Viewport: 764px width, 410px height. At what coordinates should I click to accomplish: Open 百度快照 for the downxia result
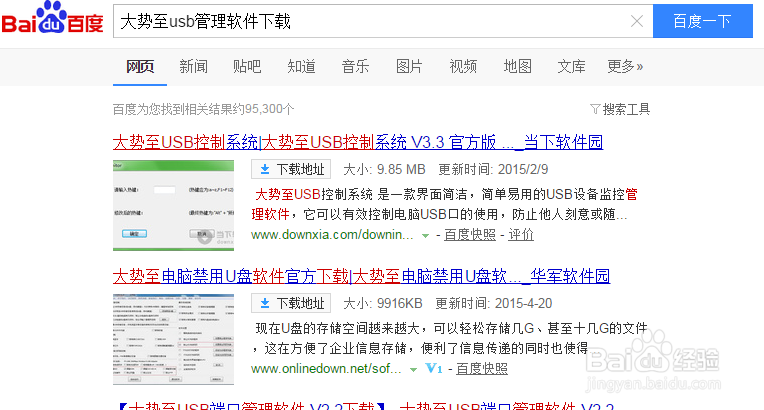coord(470,234)
